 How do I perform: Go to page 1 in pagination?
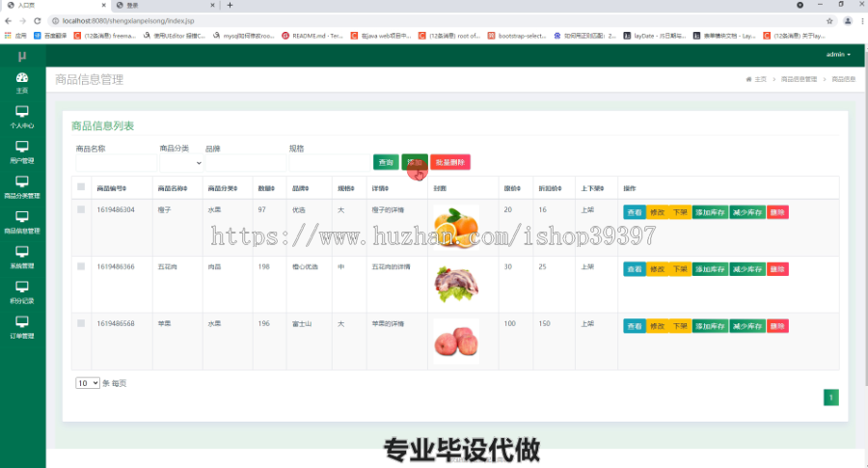(x=831, y=398)
